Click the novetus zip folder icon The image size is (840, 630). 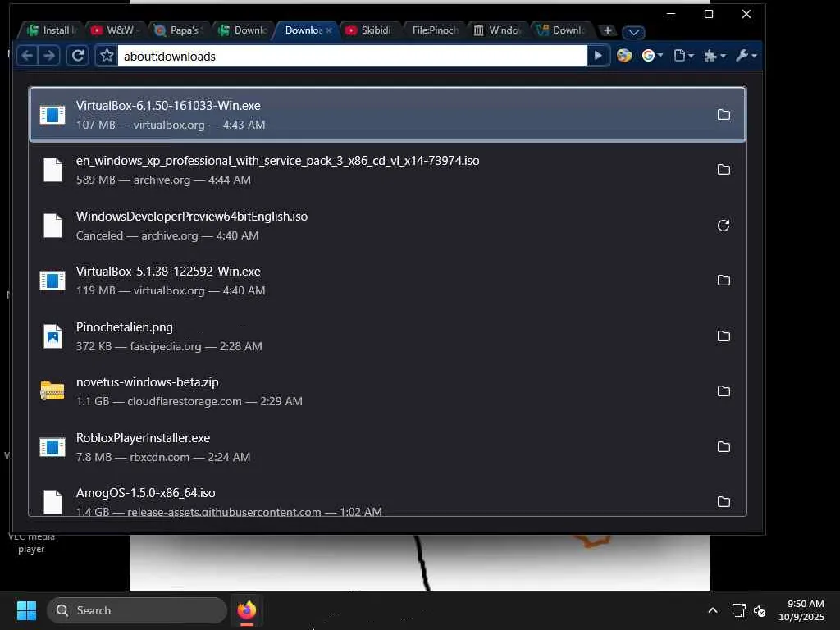(x=52, y=391)
